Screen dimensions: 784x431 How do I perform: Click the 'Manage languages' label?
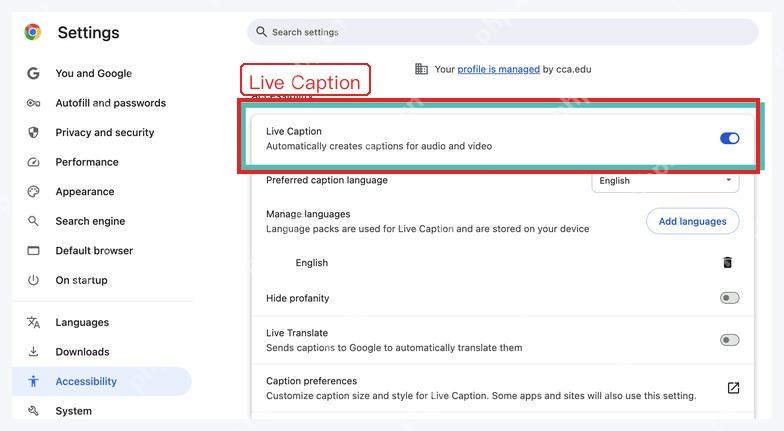[308, 214]
